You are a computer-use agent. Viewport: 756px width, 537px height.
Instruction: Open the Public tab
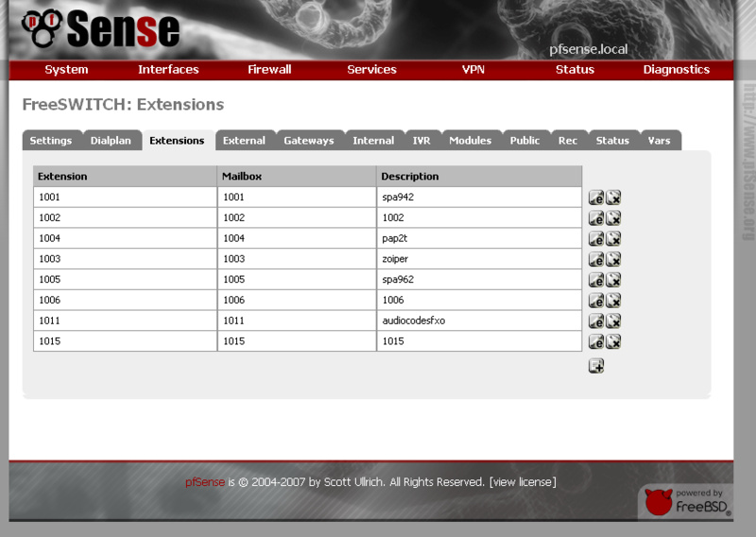tap(526, 141)
